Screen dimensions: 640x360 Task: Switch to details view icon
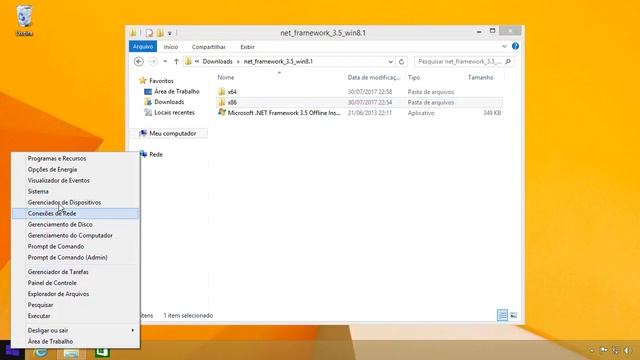click(502, 315)
